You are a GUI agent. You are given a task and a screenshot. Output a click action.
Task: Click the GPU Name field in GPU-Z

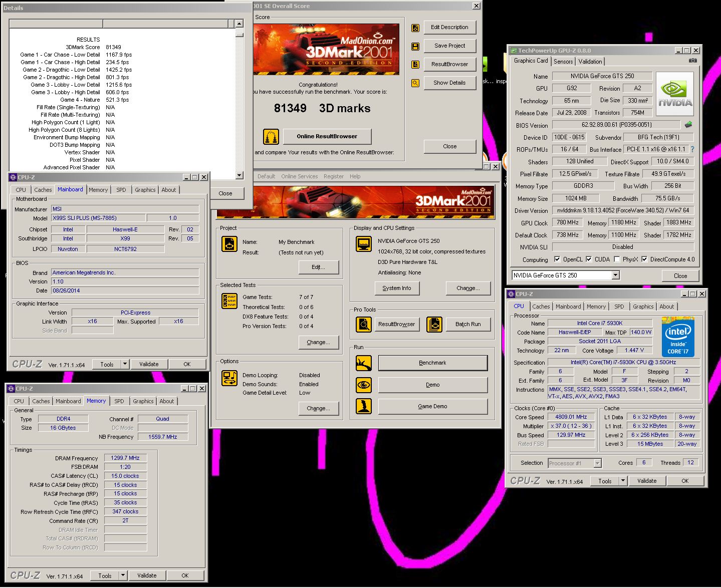point(602,76)
